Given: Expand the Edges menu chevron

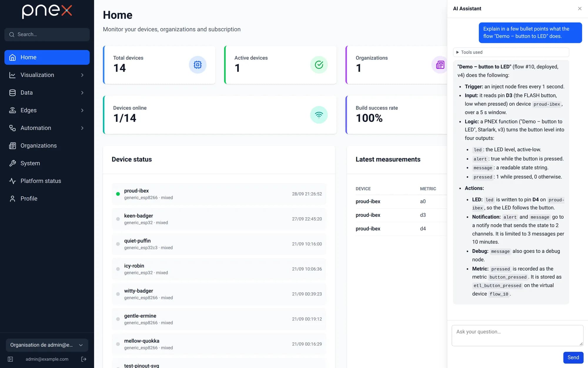Looking at the screenshot, I should [x=82, y=110].
